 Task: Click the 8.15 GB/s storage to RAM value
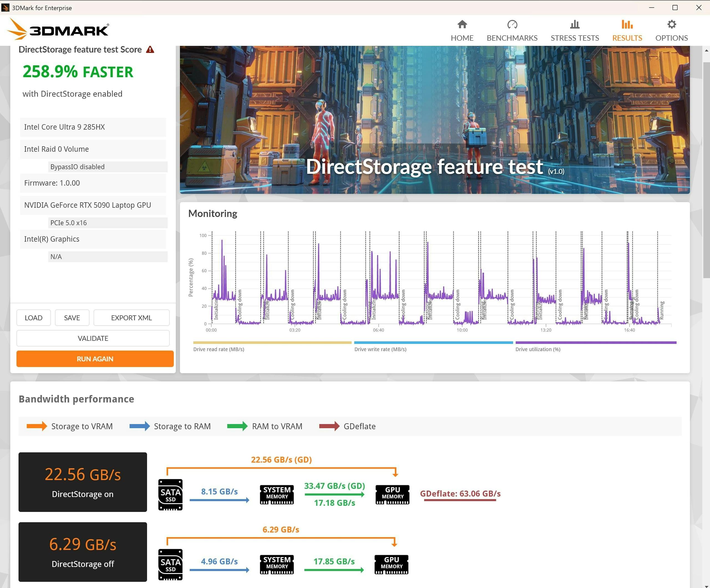[x=219, y=491]
